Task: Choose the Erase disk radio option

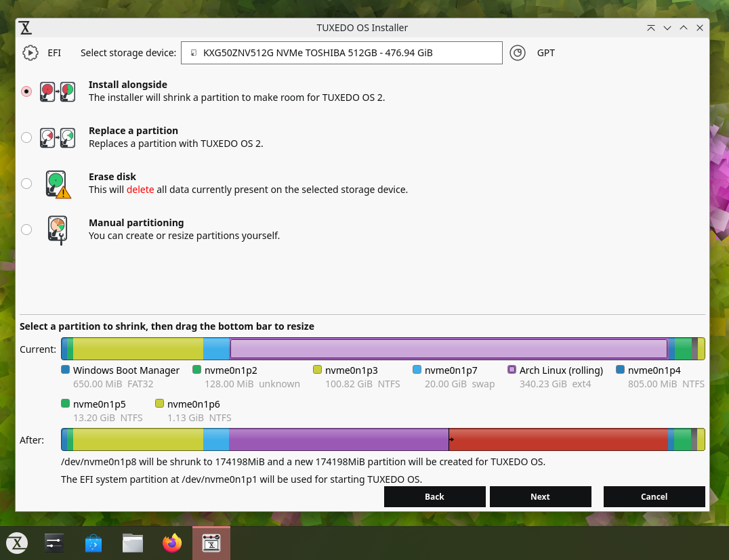Action: tap(26, 184)
